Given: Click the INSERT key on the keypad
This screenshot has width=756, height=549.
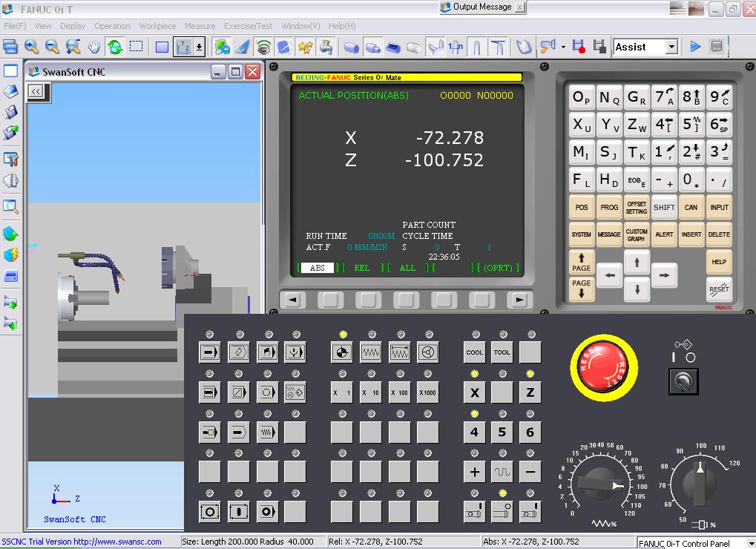Looking at the screenshot, I should point(691,234).
